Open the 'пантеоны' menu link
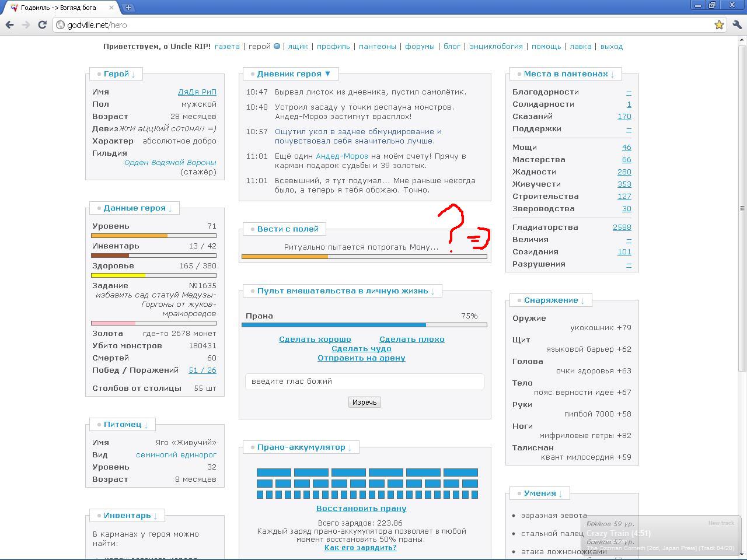The width and height of the screenshot is (747, 560). coord(378,47)
